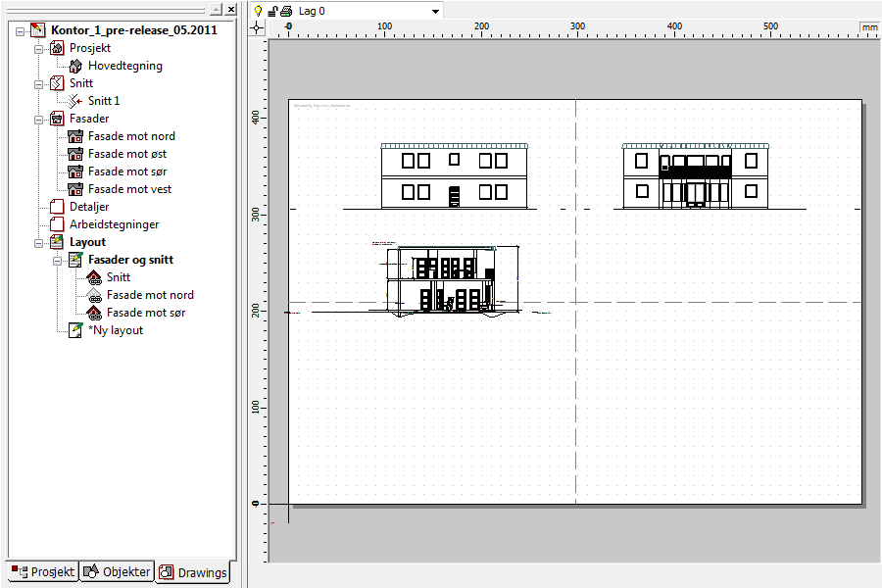This screenshot has width=882, height=588.
Task: Collapse the Layout tree node
Action: coord(39,243)
